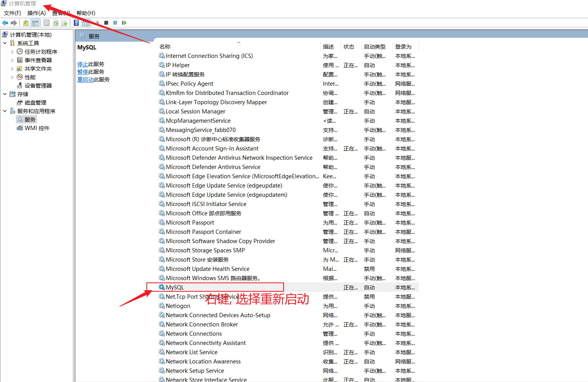Click the Back arrow toolbar icon
Screen dimensions: 588x382
click(5, 23)
